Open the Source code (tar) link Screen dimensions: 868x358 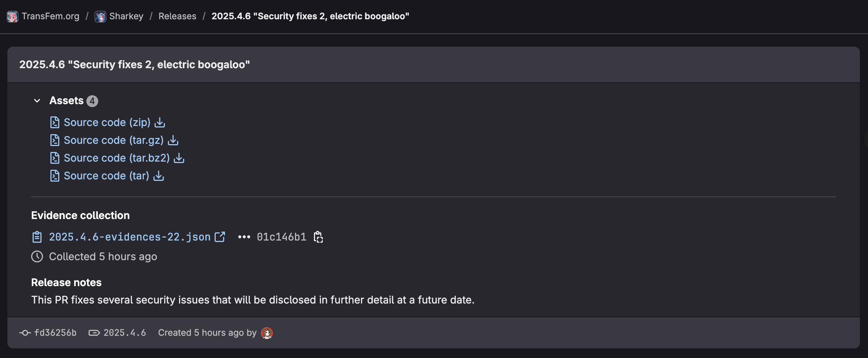pos(106,176)
